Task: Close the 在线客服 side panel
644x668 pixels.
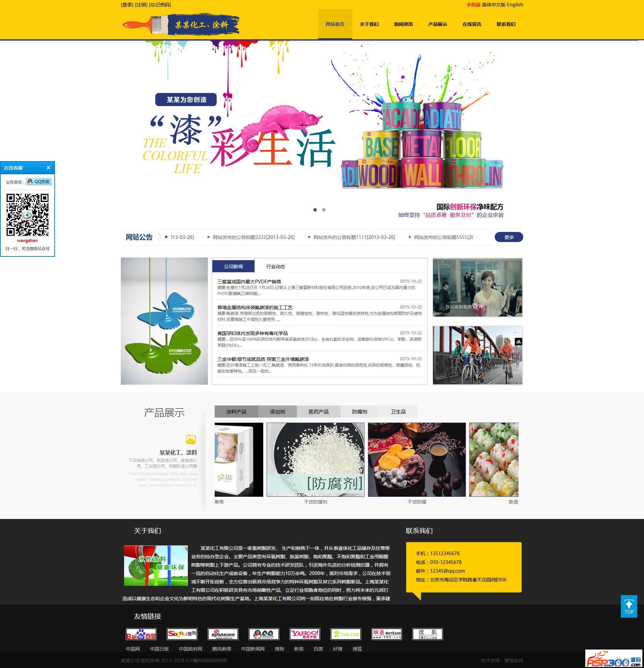Action: click(x=48, y=168)
